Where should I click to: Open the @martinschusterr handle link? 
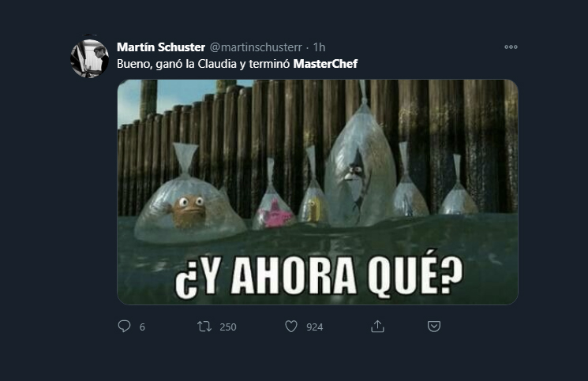tap(256, 47)
